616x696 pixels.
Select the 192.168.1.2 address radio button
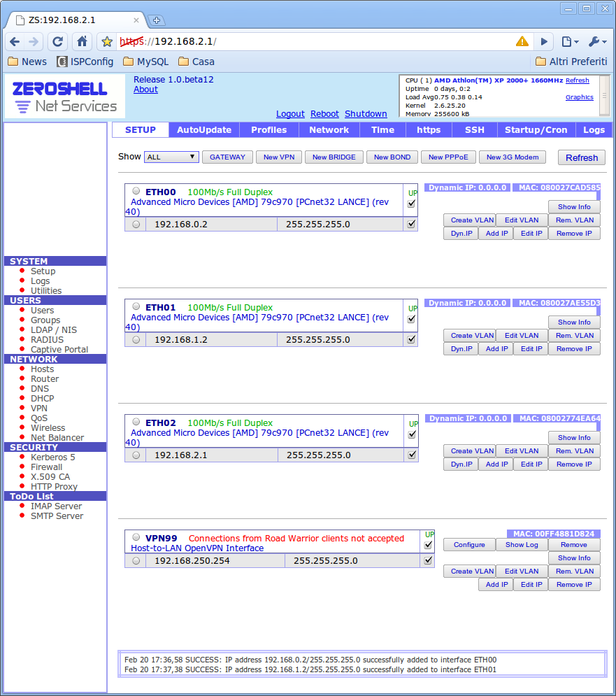(136, 339)
